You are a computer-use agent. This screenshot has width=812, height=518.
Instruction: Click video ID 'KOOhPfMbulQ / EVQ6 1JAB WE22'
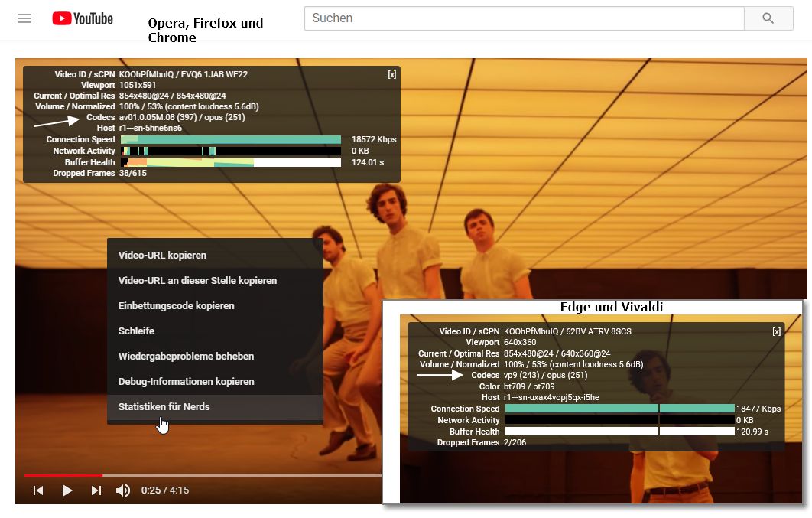(x=184, y=74)
